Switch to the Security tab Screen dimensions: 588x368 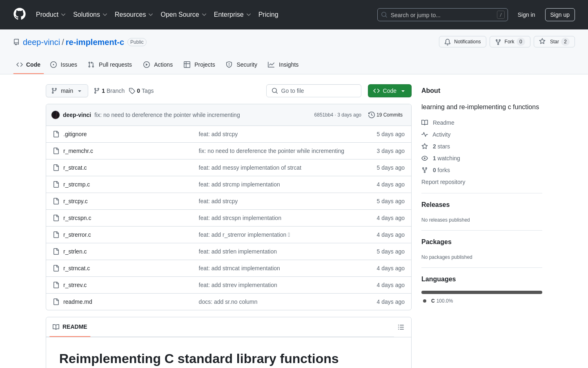[242, 65]
